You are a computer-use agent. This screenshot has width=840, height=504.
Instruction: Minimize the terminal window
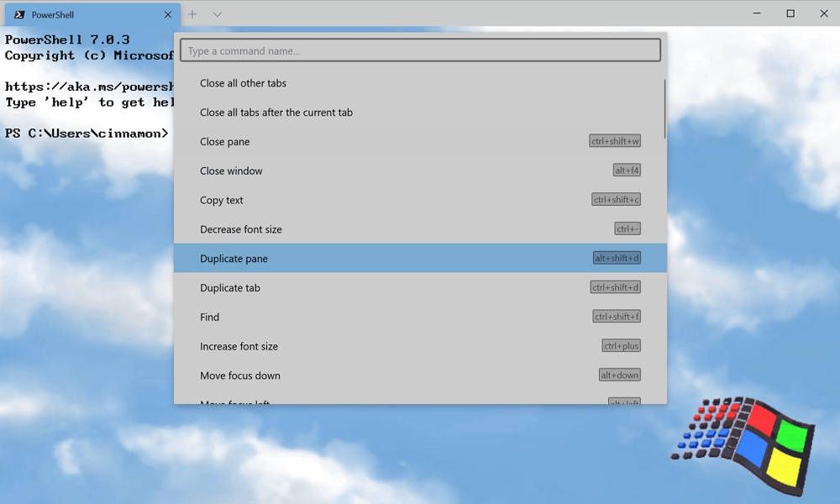pos(757,13)
